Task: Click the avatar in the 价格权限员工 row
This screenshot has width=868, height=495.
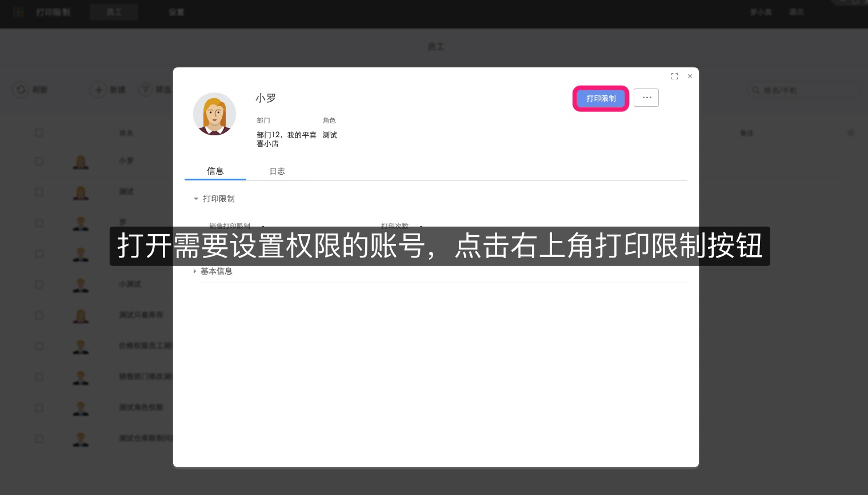Action: coord(81,347)
